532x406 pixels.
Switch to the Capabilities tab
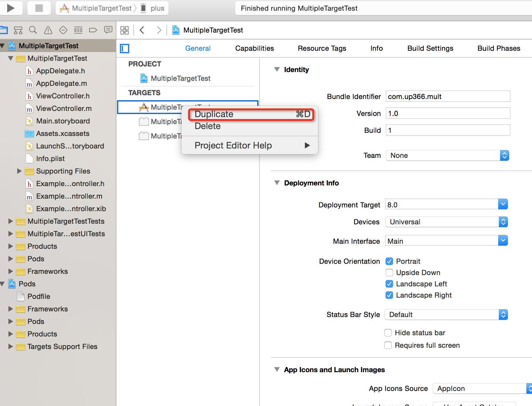(x=254, y=48)
